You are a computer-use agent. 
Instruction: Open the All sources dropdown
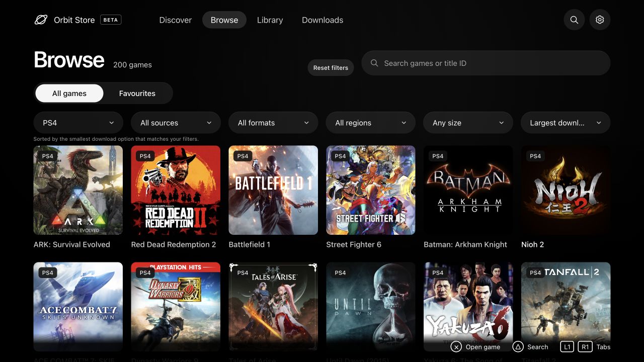176,123
